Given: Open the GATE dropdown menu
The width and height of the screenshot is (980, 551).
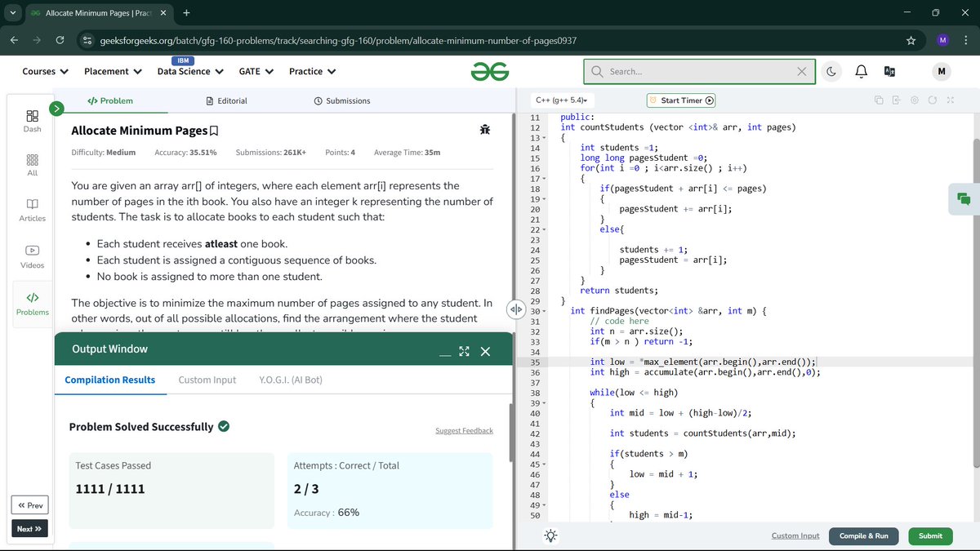Looking at the screenshot, I should 256,72.
